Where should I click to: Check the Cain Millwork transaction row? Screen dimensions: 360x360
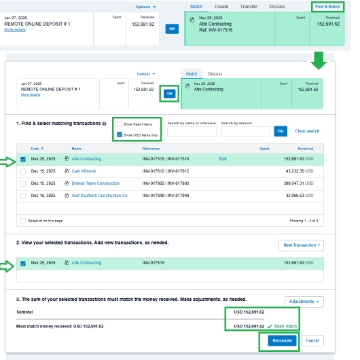tap(23, 171)
